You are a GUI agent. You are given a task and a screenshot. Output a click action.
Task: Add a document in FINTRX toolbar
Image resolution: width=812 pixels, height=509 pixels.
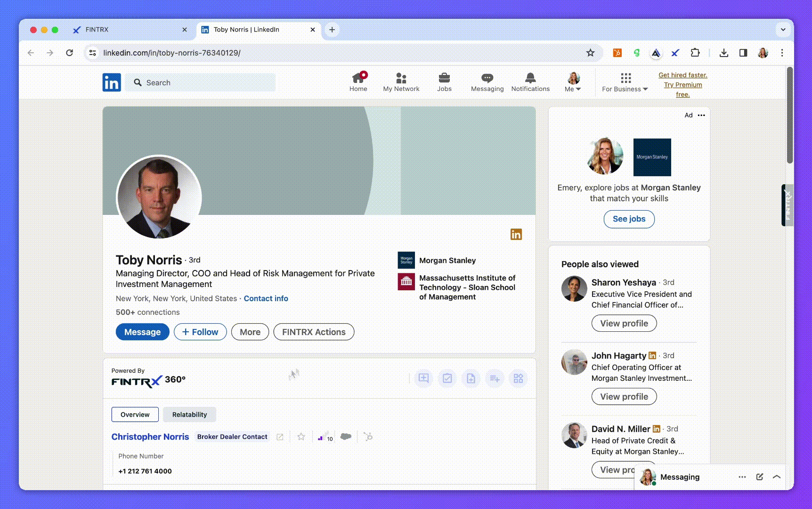click(x=471, y=378)
